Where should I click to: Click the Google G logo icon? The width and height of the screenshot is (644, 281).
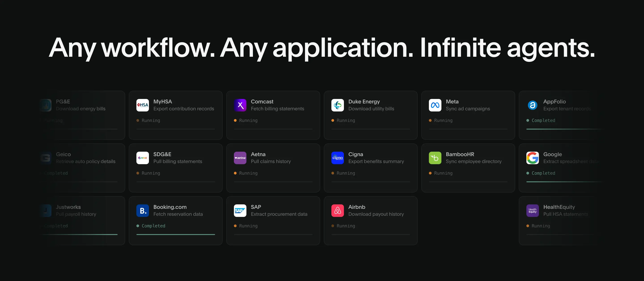click(532, 158)
